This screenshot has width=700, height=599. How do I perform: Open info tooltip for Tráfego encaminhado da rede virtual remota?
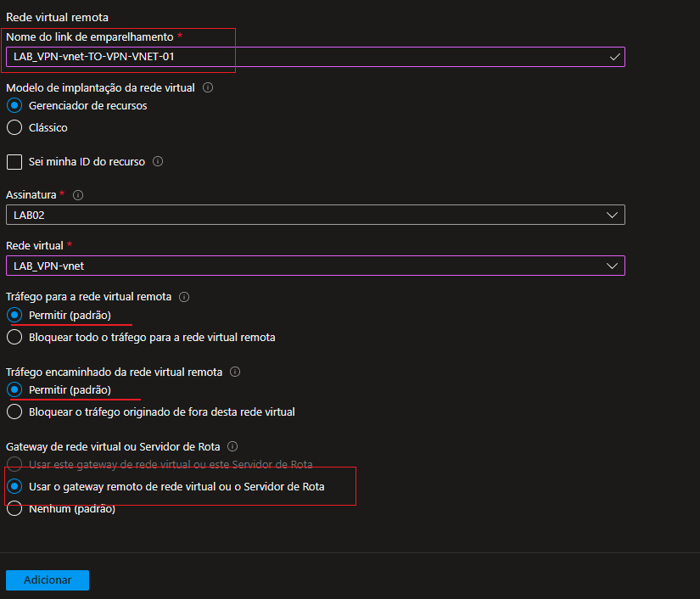235,372
